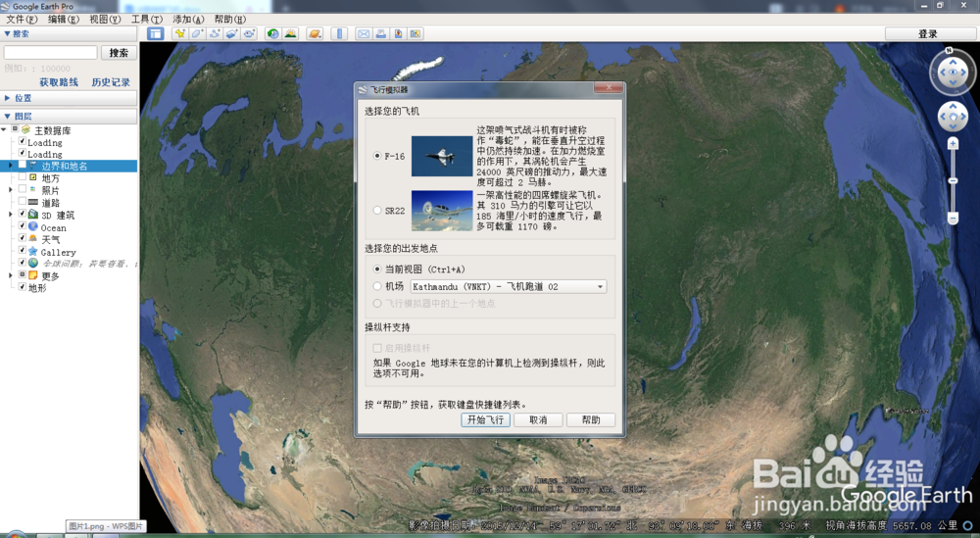Collapse the 搜索 search panel
Viewport: 980px width, 538px height.
8,33
